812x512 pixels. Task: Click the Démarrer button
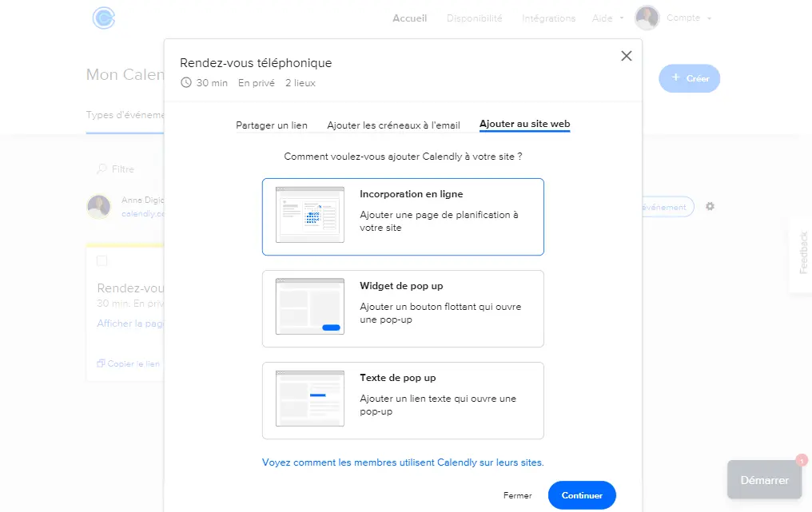point(764,480)
